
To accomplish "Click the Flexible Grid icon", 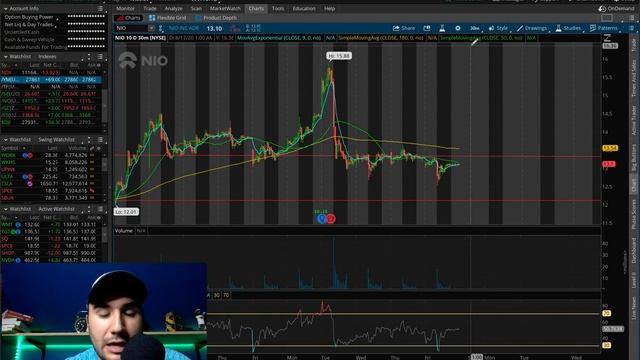I will 152,18.
